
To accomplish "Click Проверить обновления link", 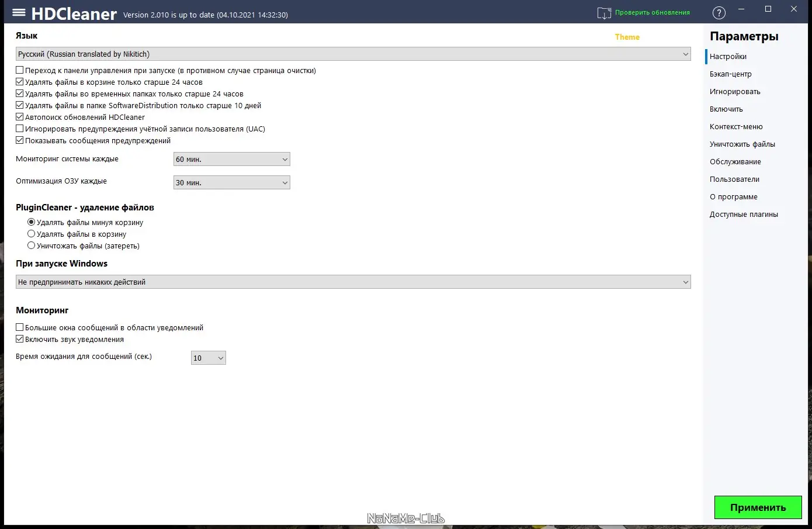I will click(x=653, y=12).
